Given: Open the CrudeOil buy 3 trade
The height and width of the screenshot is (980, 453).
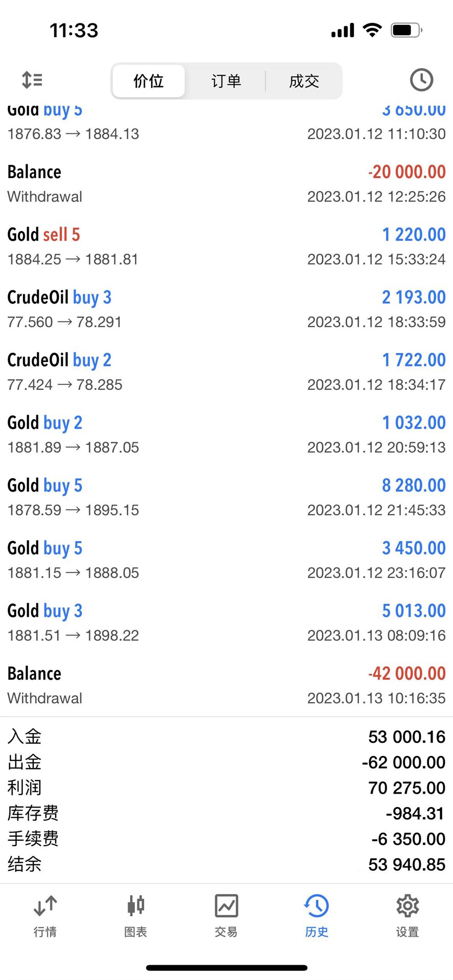Looking at the screenshot, I should 226,309.
